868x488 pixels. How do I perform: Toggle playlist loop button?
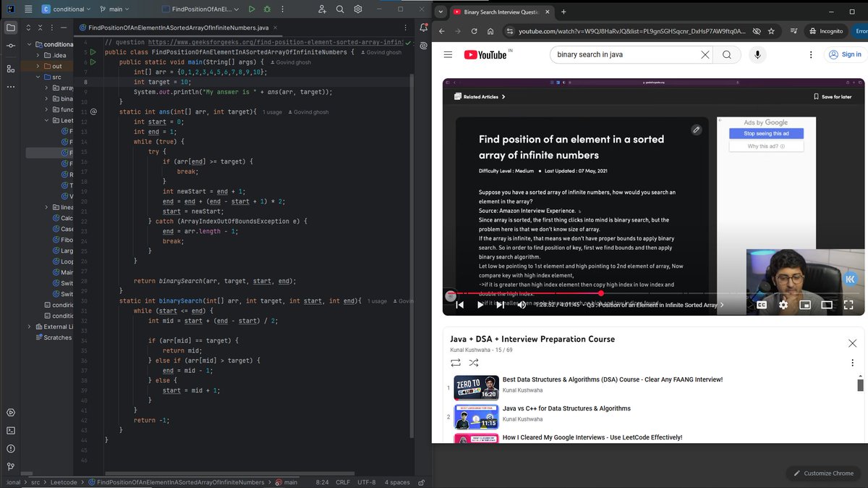point(456,362)
